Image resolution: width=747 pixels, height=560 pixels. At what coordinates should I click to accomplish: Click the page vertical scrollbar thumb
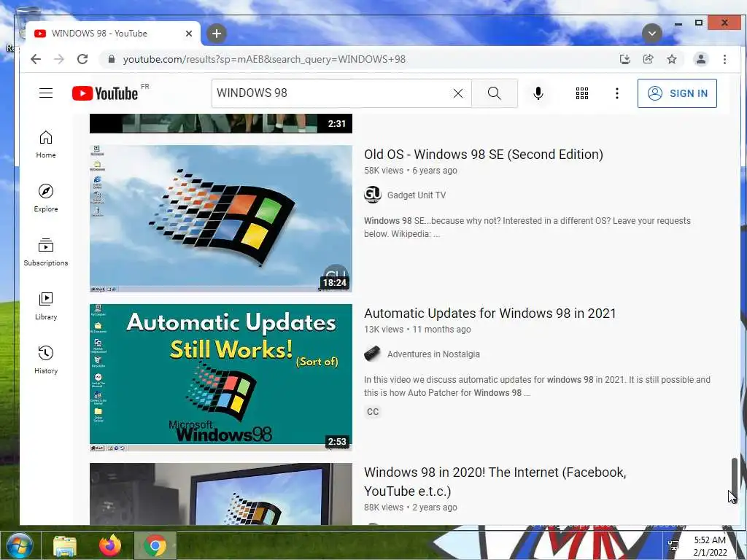coord(735,480)
